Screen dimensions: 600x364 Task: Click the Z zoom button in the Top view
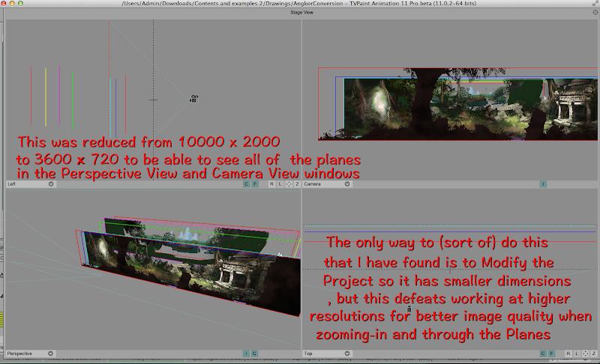click(x=594, y=354)
